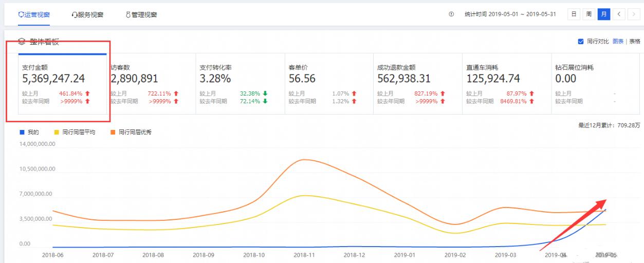Click the red up arrow next to 1.32%
The width and height of the screenshot is (644, 263).
point(354,101)
